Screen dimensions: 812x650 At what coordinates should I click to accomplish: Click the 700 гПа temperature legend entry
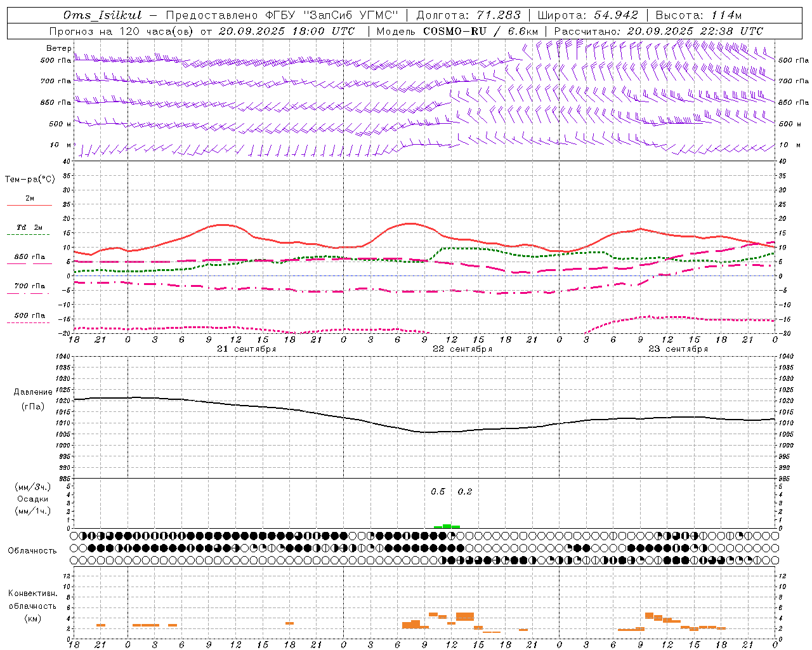pyautogui.click(x=30, y=286)
